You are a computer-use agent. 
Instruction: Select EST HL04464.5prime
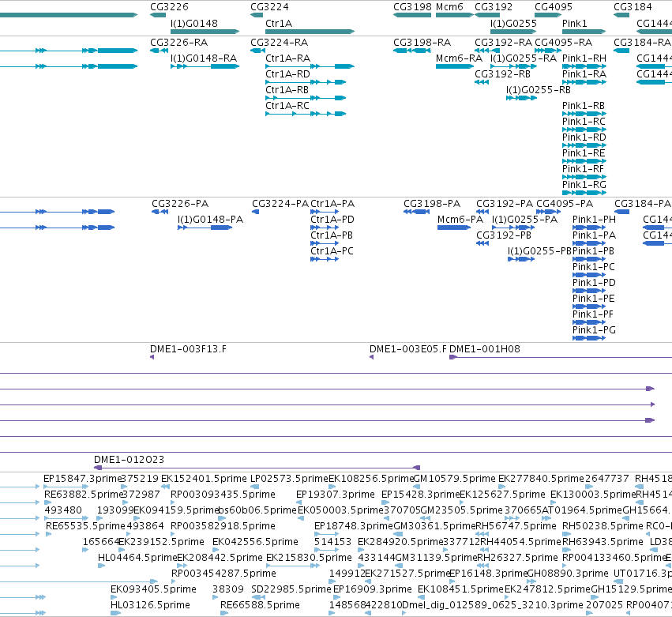click(137, 558)
